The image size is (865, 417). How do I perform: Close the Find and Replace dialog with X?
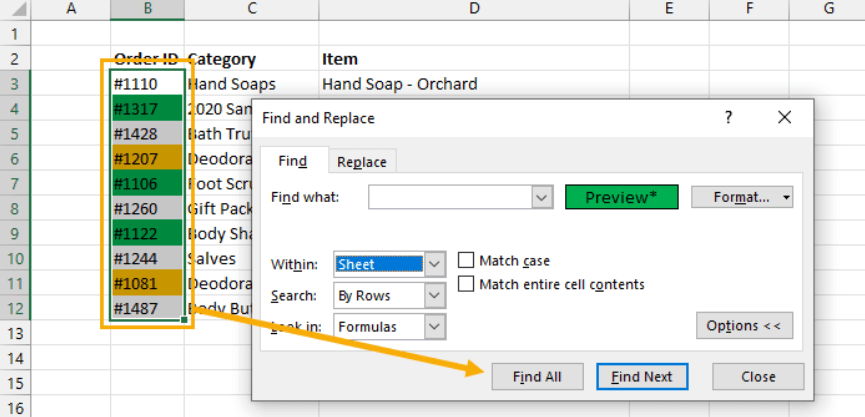click(784, 118)
